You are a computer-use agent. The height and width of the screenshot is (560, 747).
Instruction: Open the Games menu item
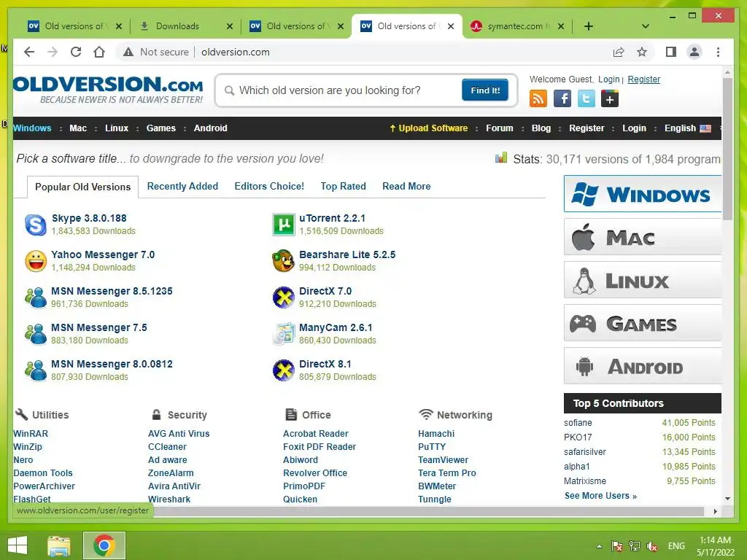(x=161, y=128)
